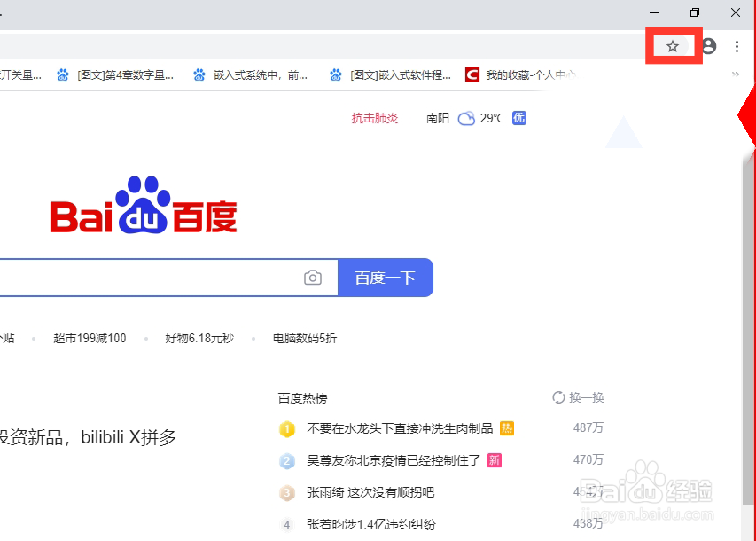Open the 南阳 weather location link
The width and height of the screenshot is (756, 541).
click(438, 118)
